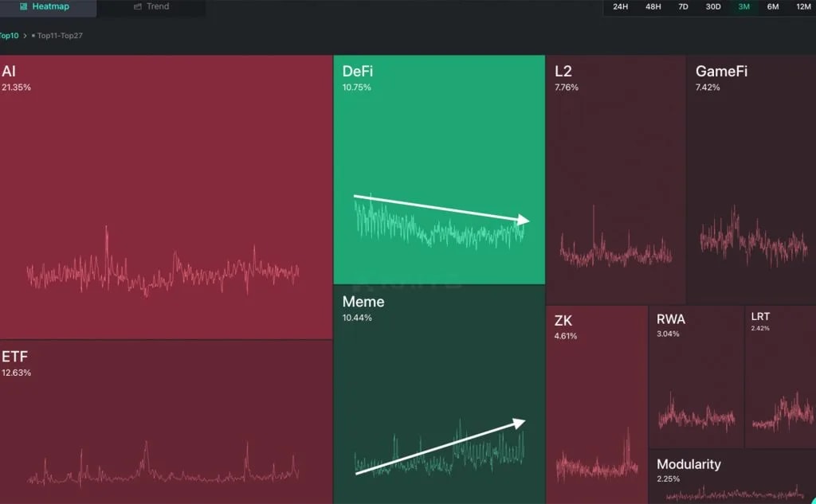
Task: Switch to the 7D time range
Action: 683,6
